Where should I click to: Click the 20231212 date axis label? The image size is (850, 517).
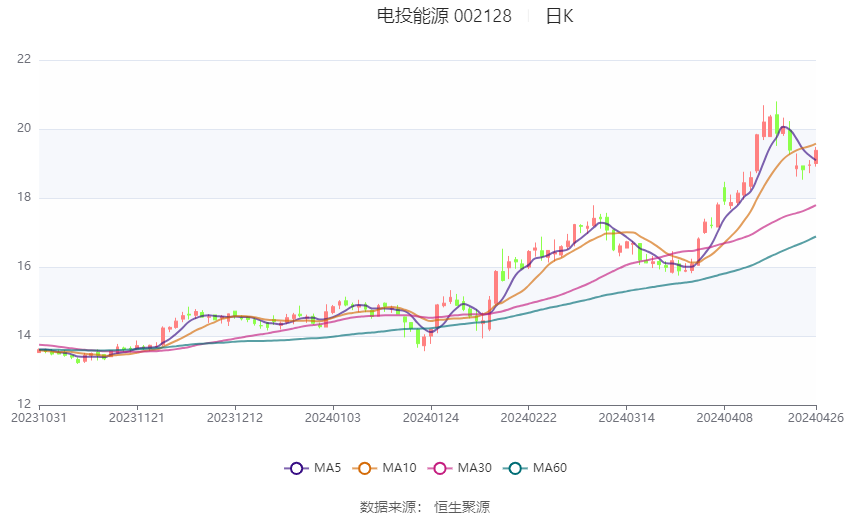click(235, 418)
